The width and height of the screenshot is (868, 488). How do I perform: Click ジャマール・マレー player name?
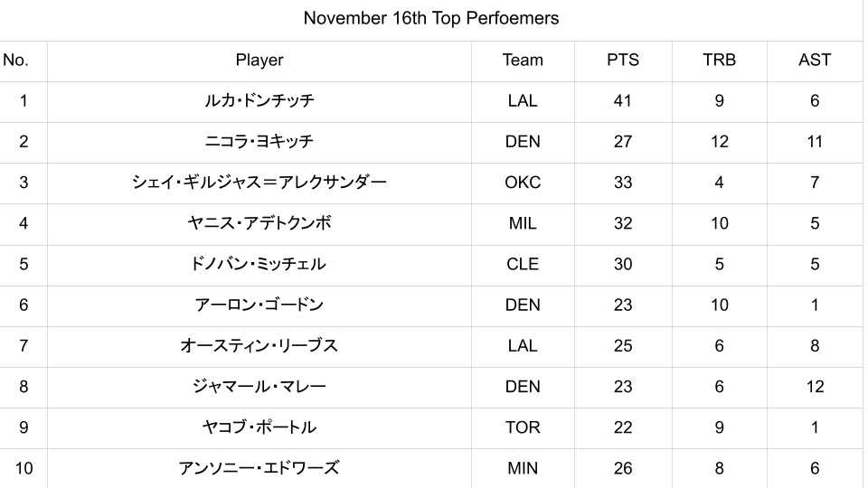click(259, 387)
